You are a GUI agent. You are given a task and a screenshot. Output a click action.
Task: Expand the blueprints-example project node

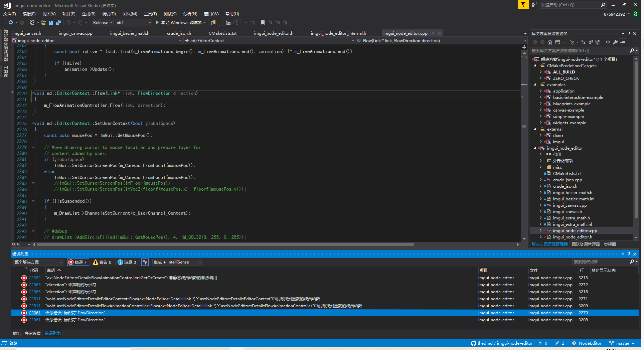click(x=540, y=104)
